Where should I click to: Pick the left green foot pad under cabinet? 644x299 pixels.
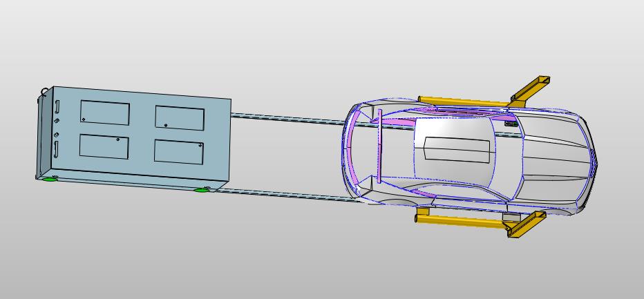[x=50, y=178]
